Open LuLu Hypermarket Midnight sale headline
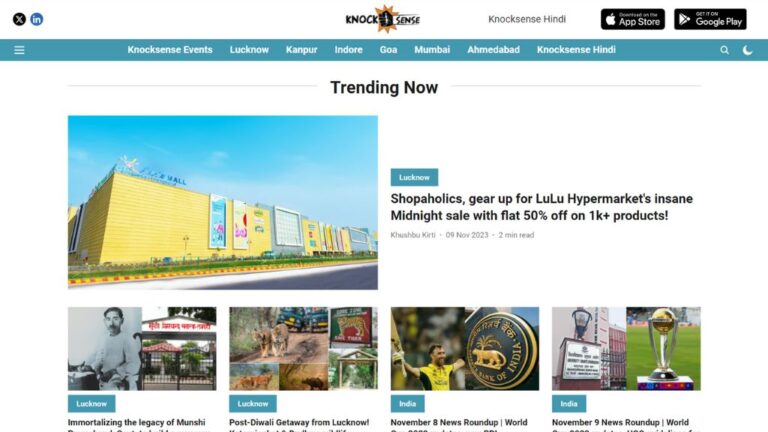The width and height of the screenshot is (768, 432). [x=542, y=207]
